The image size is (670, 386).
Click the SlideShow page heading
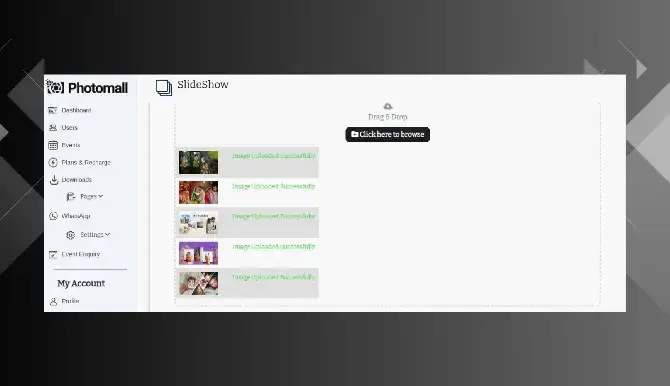tap(203, 84)
